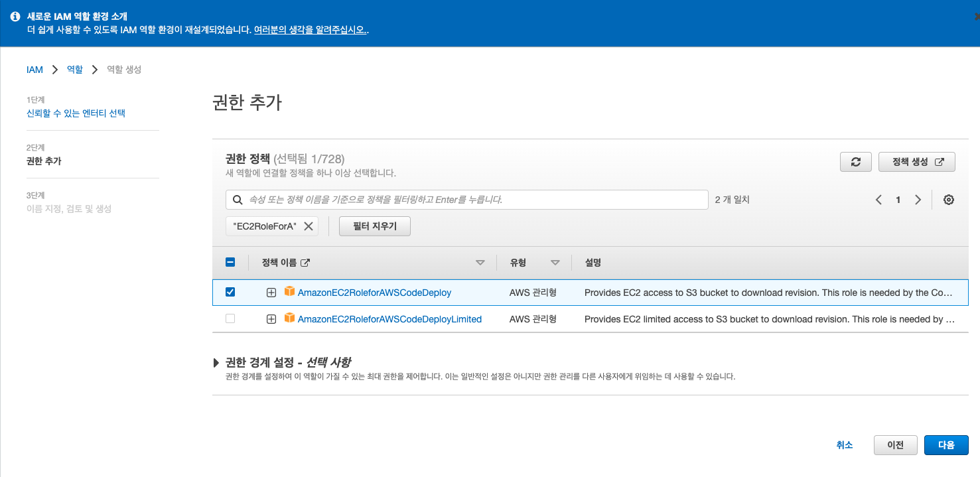
Task: Click 다음 next button
Action: click(x=946, y=445)
